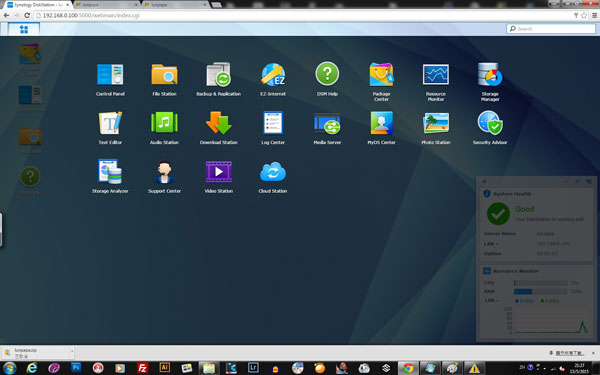Open Download Station
This screenshot has width=600, height=375.
tap(218, 128)
